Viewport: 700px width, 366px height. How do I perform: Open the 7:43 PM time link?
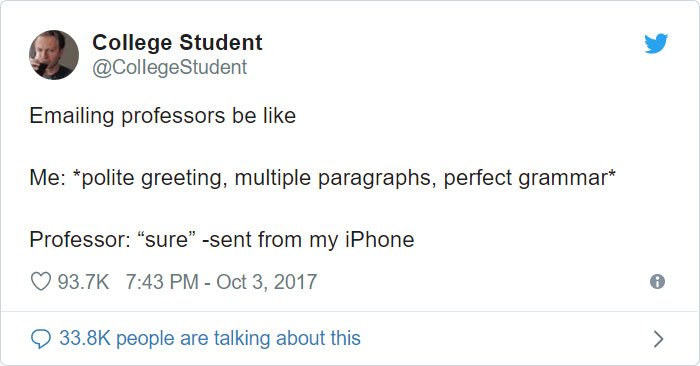(x=162, y=282)
